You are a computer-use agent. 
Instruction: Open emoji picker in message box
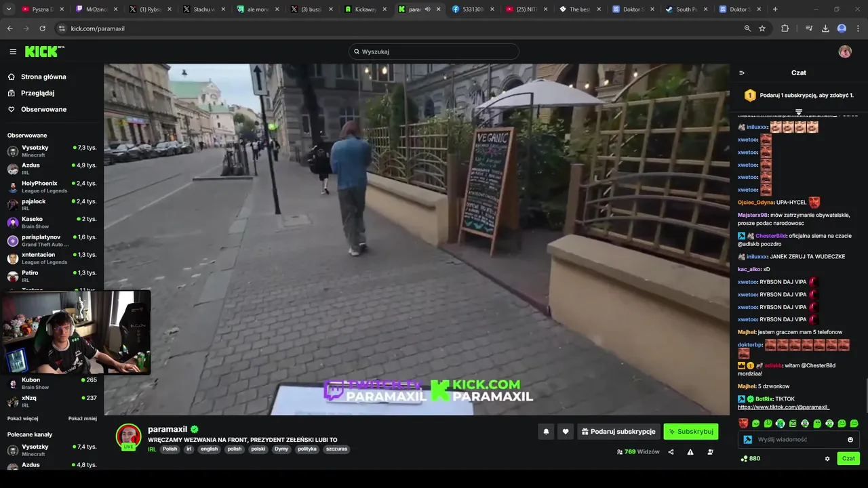tap(850, 439)
